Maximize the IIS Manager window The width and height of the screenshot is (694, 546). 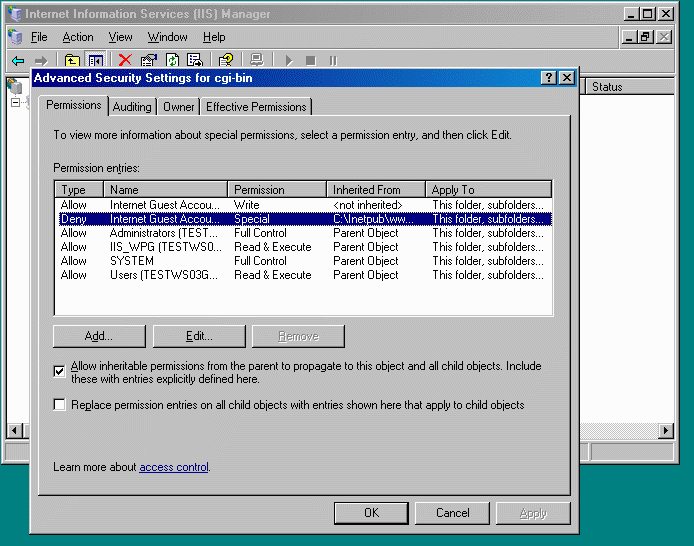click(648, 14)
